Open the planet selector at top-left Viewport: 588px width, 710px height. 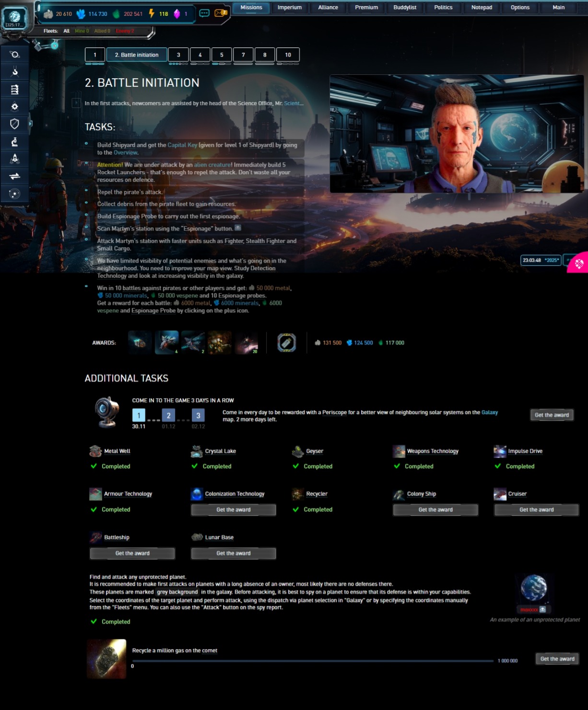tap(14, 18)
